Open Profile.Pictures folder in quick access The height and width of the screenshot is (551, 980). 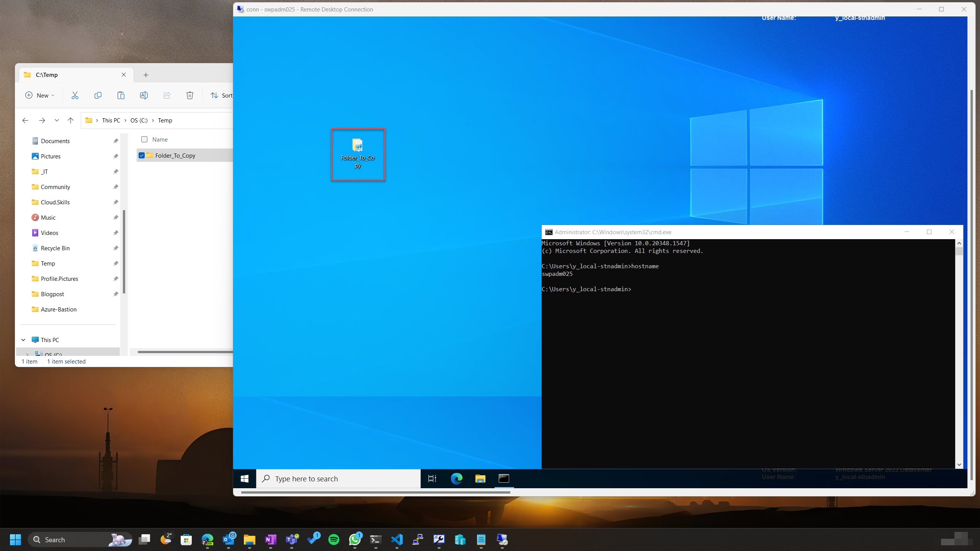[x=59, y=279]
